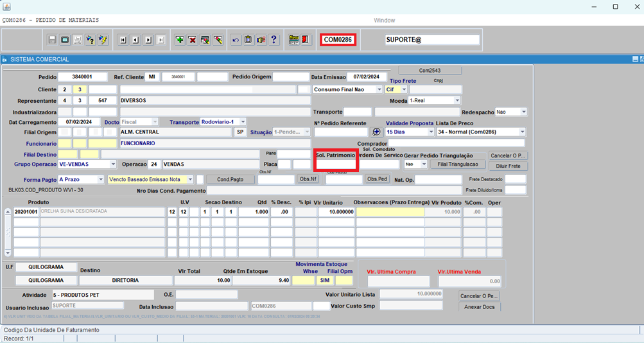Go to the last record

(161, 40)
